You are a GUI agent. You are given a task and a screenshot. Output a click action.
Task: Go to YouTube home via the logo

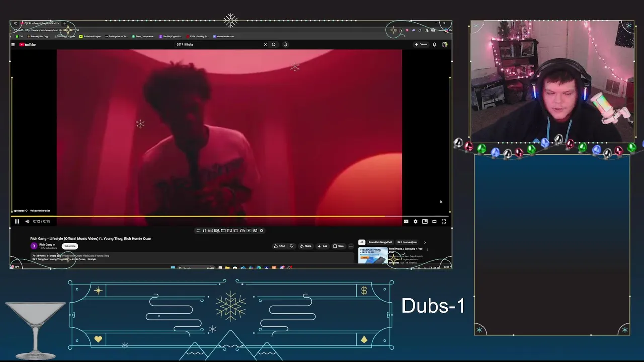(x=28, y=45)
